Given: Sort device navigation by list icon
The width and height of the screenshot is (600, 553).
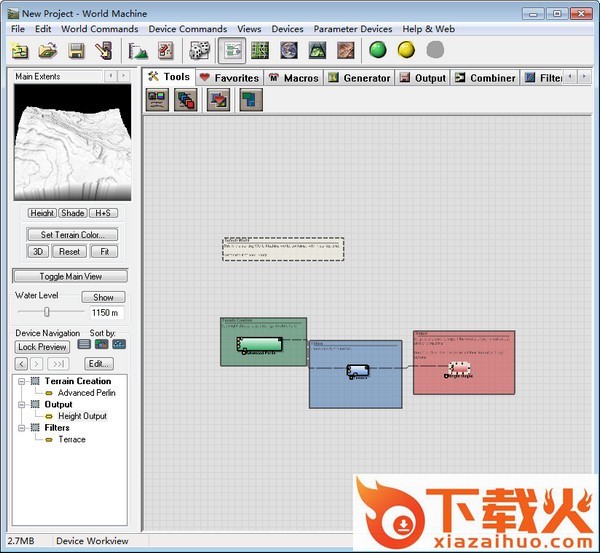Looking at the screenshot, I should 84,344.
